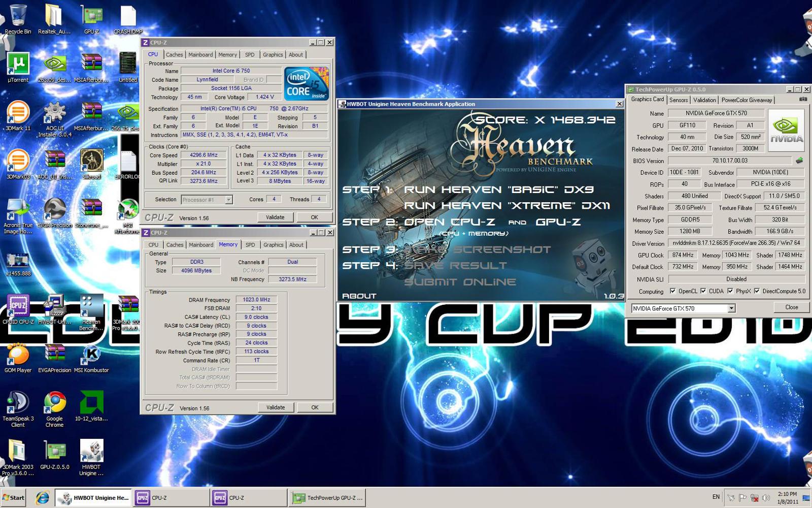812x508 pixels.
Task: Open SPD tab in lower CPU-Z window
Action: pyautogui.click(x=250, y=245)
